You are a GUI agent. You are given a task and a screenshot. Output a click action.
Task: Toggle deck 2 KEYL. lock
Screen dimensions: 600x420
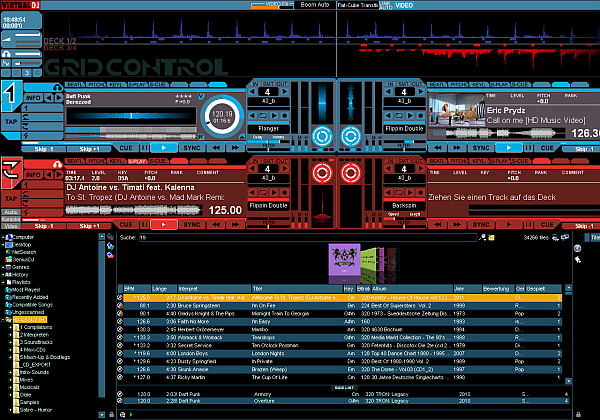[479, 85]
